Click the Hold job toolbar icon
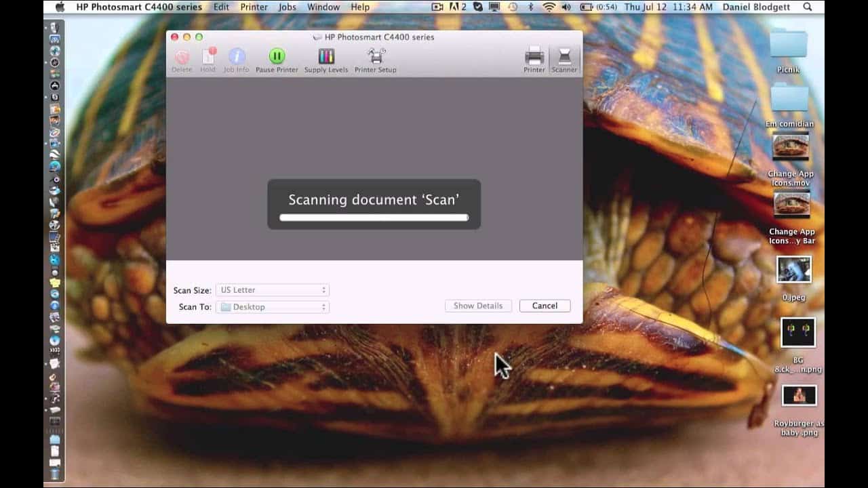Image resolution: width=868 pixels, height=488 pixels. point(208,57)
